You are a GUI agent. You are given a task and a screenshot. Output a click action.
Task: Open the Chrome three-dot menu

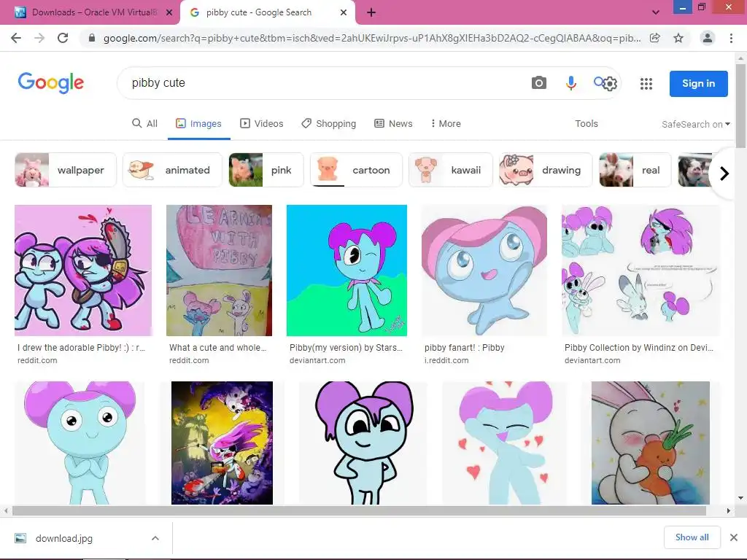[x=731, y=38]
